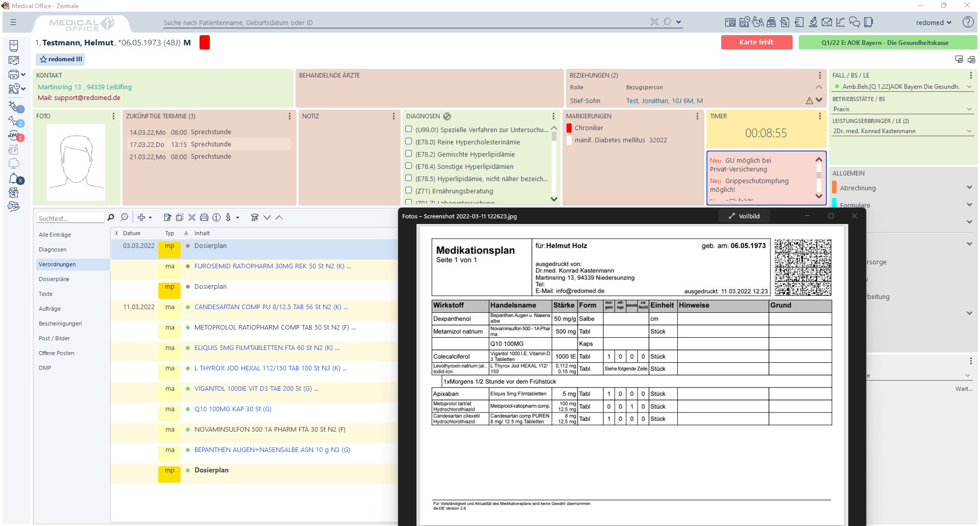
Task: Click the red patient status square
Action: (x=205, y=42)
